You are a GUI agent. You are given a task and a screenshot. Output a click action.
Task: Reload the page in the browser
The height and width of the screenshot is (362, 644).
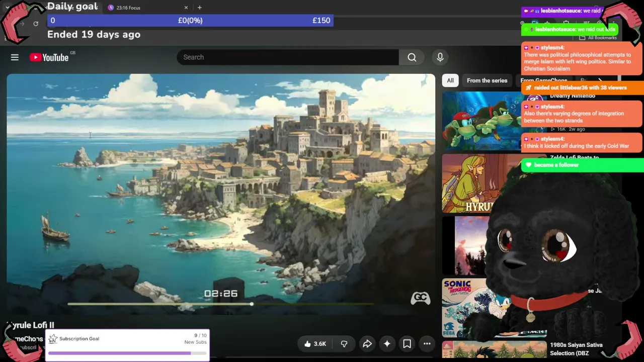point(36,24)
